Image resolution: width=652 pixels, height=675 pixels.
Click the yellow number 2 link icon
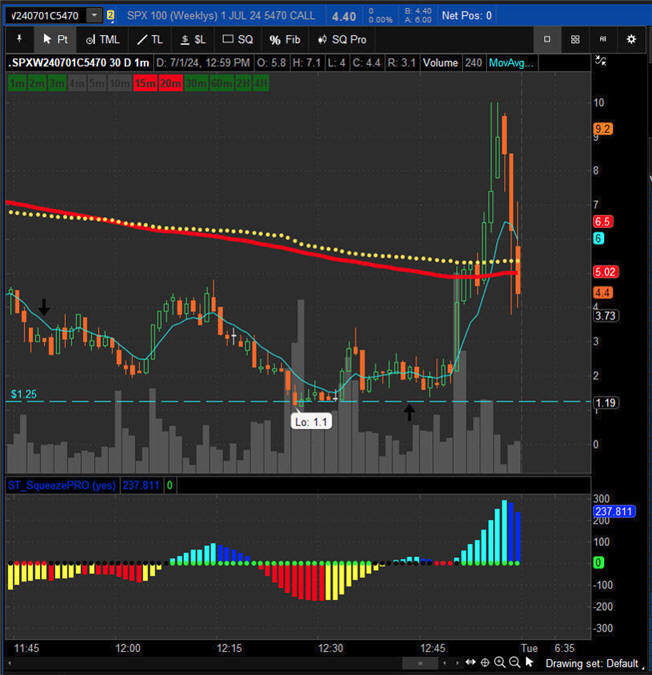click(x=110, y=16)
